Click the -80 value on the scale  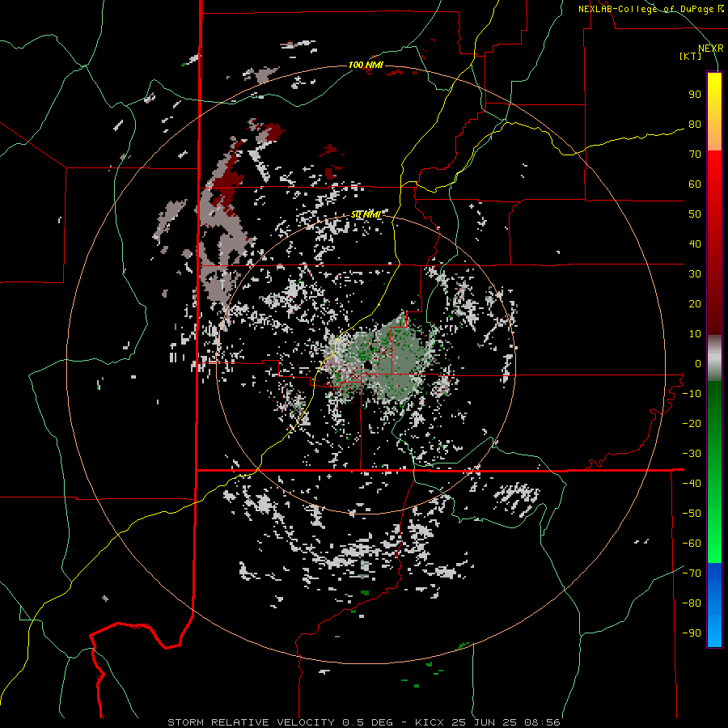(x=692, y=603)
